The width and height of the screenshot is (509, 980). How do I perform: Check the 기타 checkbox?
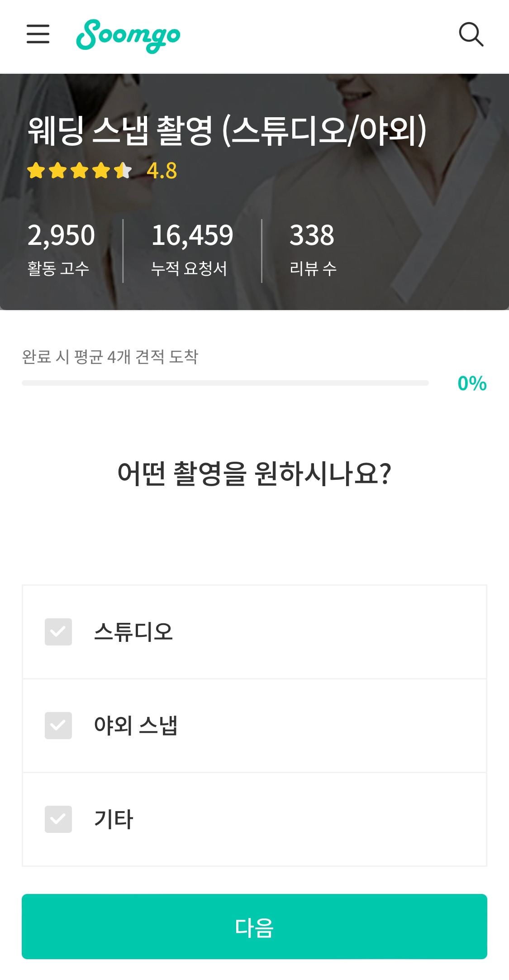click(58, 819)
